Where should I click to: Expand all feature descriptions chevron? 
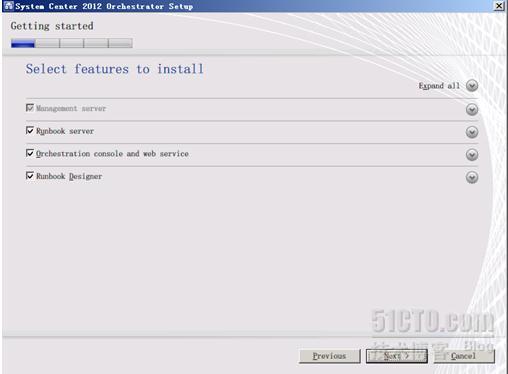tap(472, 86)
